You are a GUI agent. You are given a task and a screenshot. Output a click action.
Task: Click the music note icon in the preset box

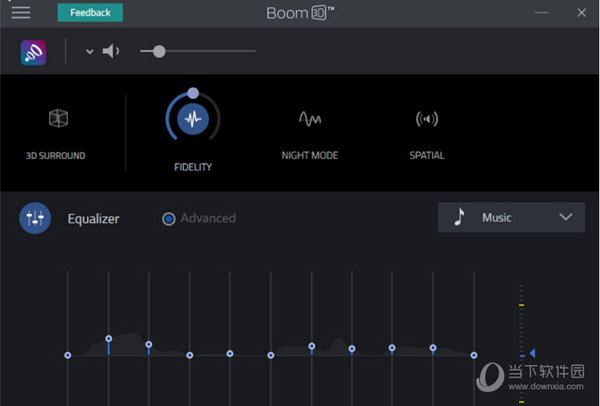click(460, 217)
